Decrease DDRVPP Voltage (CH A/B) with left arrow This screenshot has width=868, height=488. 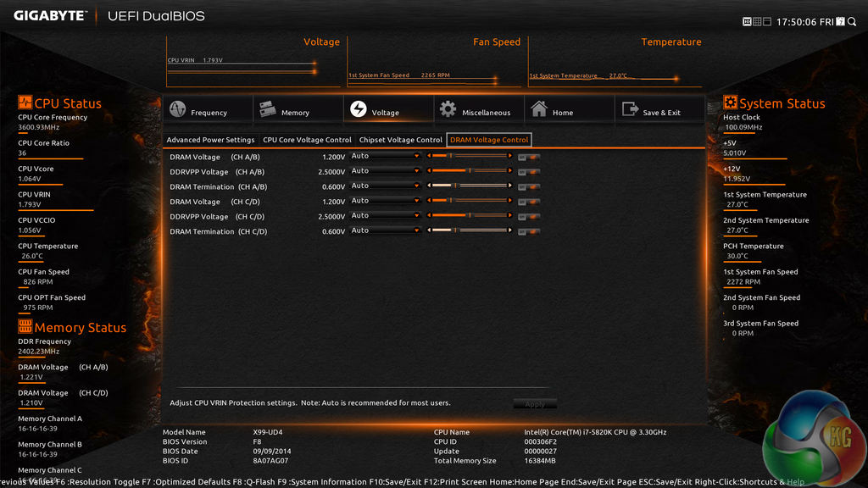click(x=429, y=171)
